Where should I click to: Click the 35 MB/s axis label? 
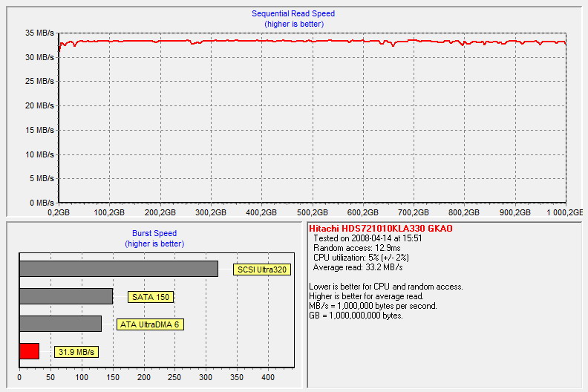[x=39, y=33]
